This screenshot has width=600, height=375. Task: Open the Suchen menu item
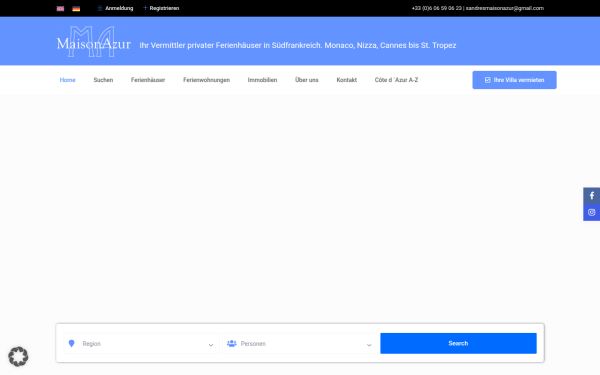tap(103, 80)
